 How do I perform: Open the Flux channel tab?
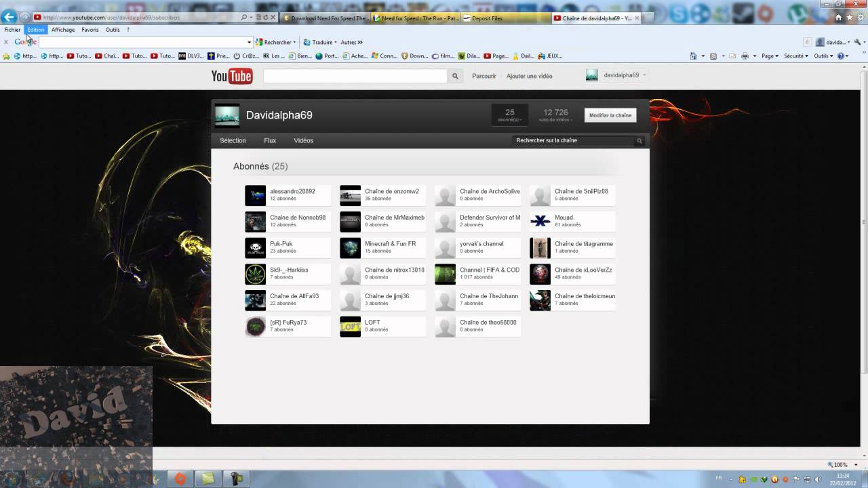270,141
